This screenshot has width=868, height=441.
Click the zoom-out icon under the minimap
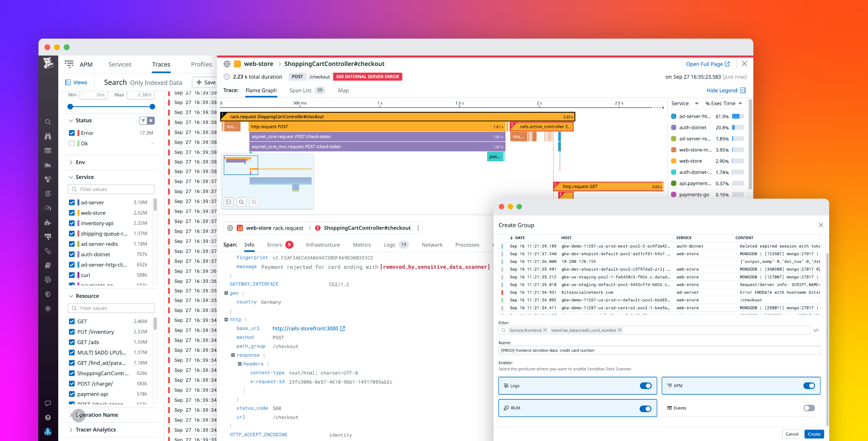241,202
